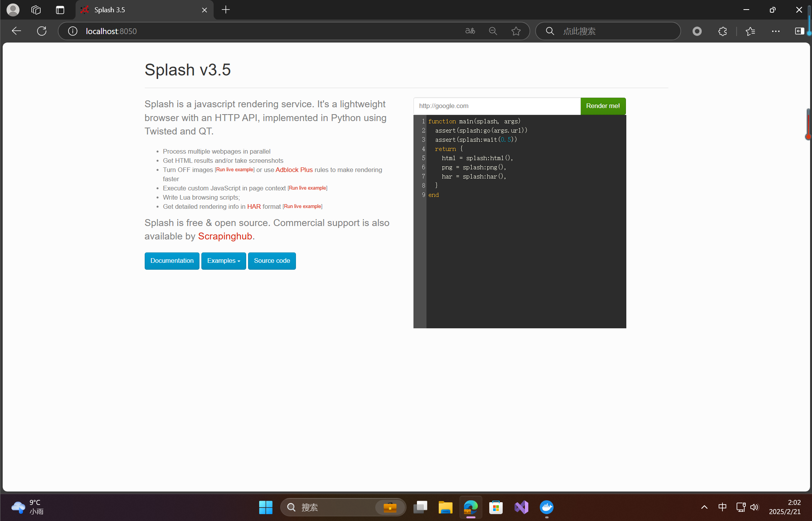Toggle the Chinese input method indicator
The height and width of the screenshot is (521, 812).
(x=722, y=507)
